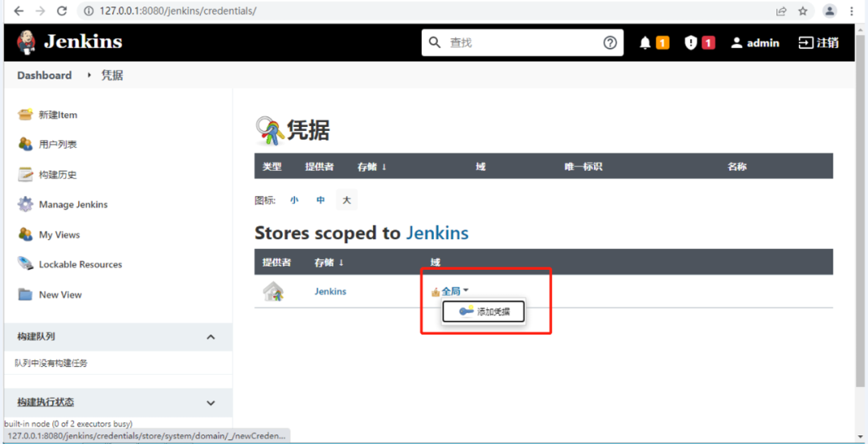This screenshot has width=868, height=444.
Task: Open the notifications bell icon
Action: pos(645,43)
